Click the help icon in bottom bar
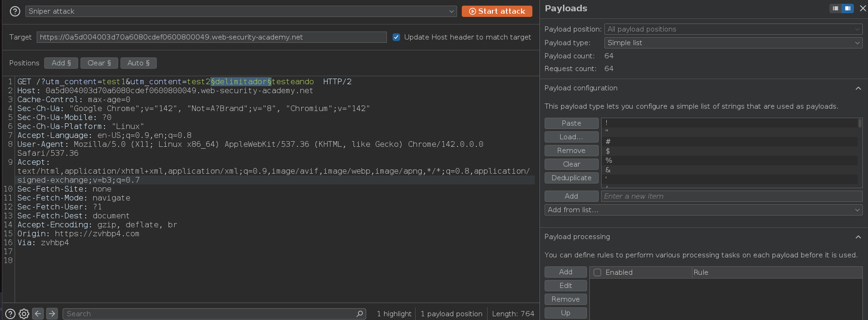 click(10, 314)
